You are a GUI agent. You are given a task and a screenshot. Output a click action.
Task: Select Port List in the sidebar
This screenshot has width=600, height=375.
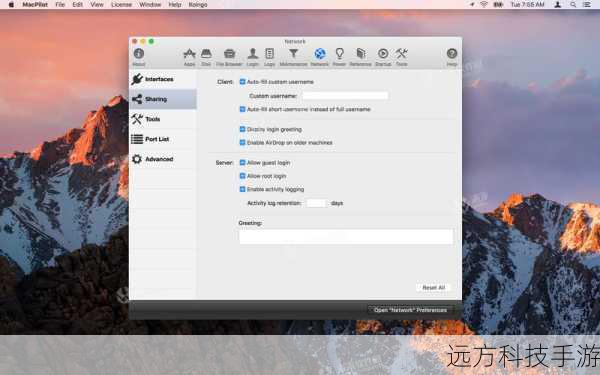click(163, 139)
